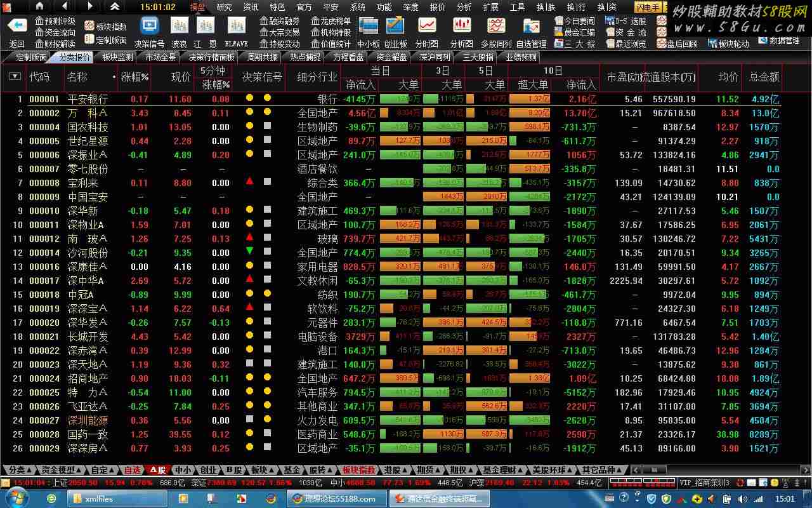Screen dimensions: 812x508
Task: Click the 闪电手 button
Action: (648, 8)
